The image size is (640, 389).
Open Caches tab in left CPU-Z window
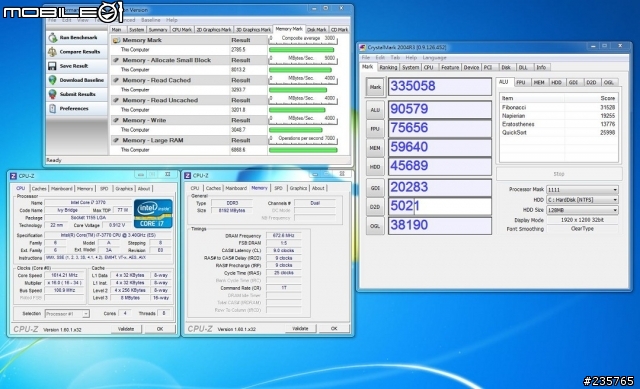[39, 189]
